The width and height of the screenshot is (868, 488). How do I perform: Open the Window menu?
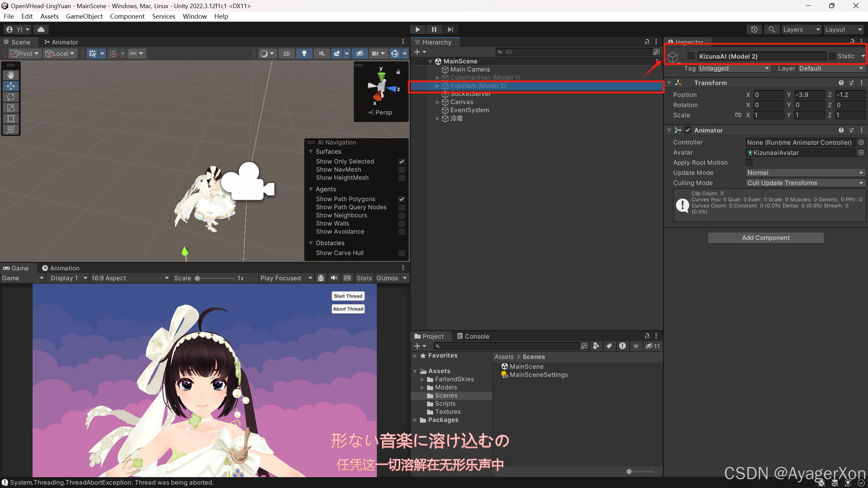(x=195, y=16)
